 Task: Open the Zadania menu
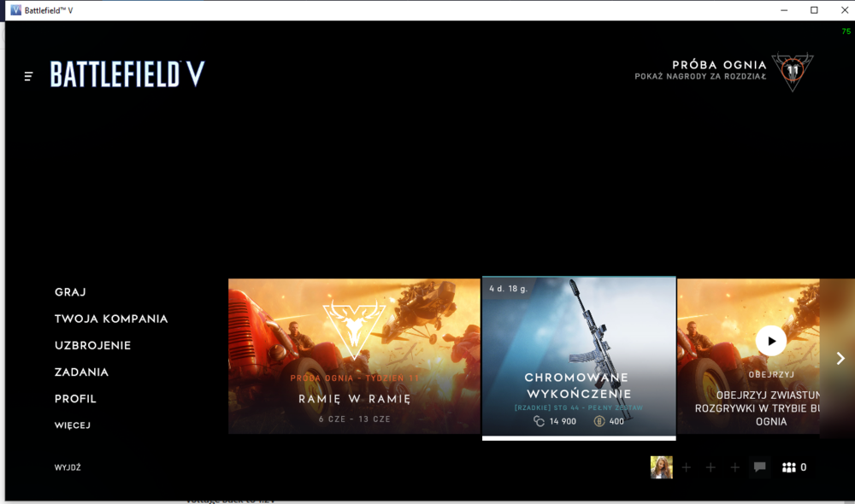point(82,372)
